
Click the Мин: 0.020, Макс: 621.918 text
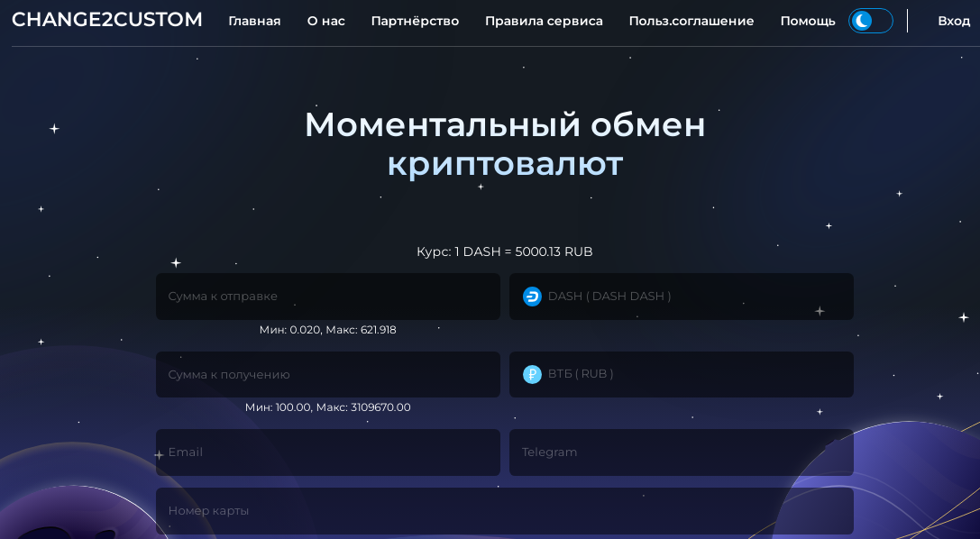pos(327,330)
